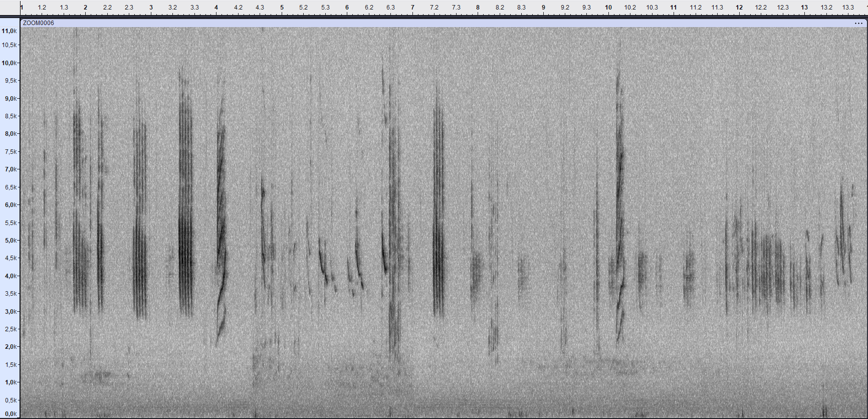Click the 2.3 label on the time ruler

(129, 8)
